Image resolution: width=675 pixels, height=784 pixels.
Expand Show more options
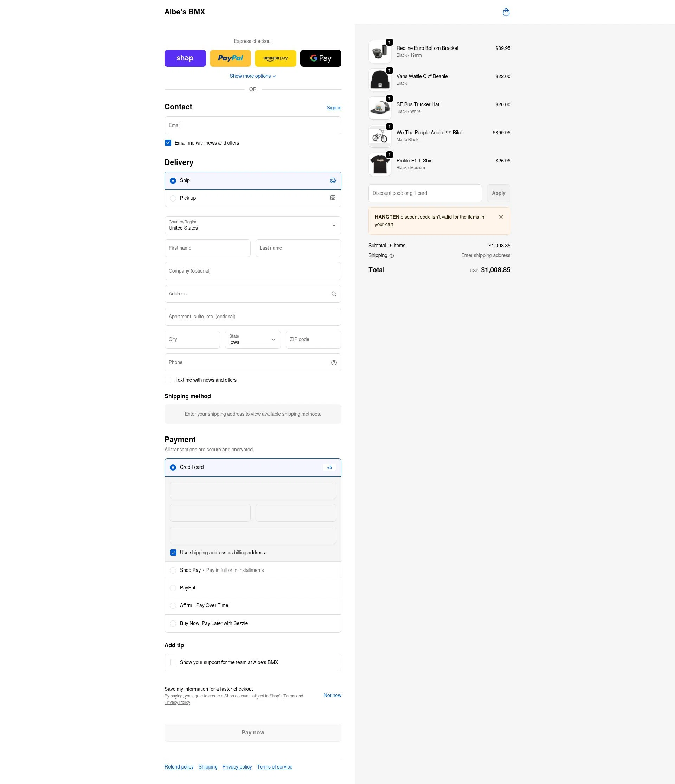pyautogui.click(x=252, y=76)
